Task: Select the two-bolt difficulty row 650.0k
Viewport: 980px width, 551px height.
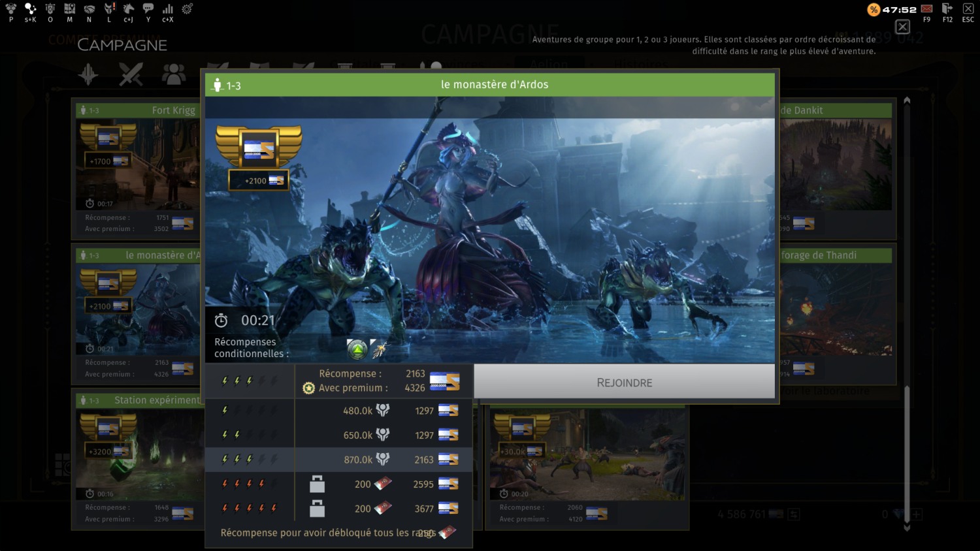Action: coord(338,435)
